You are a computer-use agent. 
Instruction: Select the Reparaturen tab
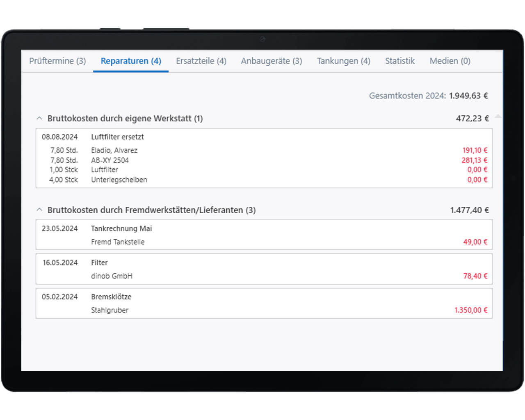131,61
